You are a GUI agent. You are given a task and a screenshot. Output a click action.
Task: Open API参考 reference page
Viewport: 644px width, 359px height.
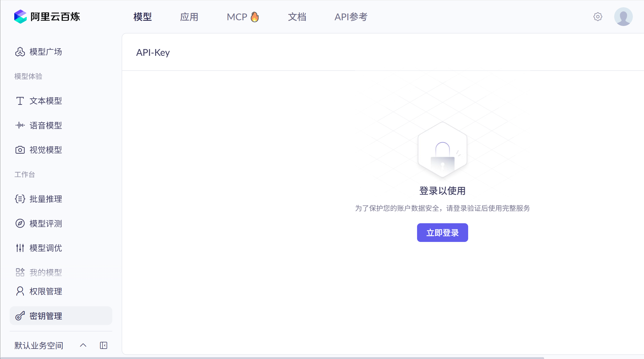coord(351,17)
